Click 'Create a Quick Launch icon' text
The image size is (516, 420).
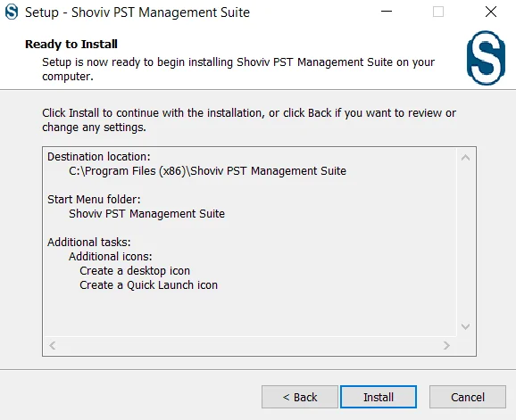[149, 285]
